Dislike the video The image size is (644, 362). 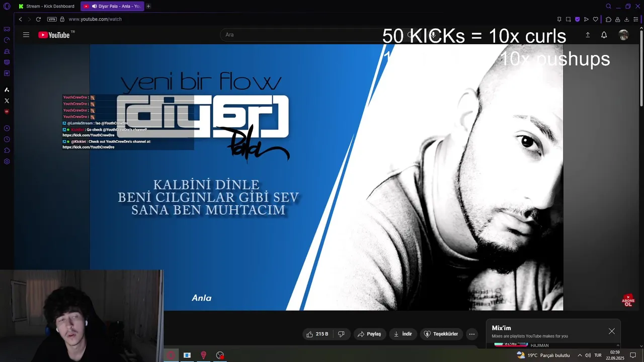click(341, 334)
